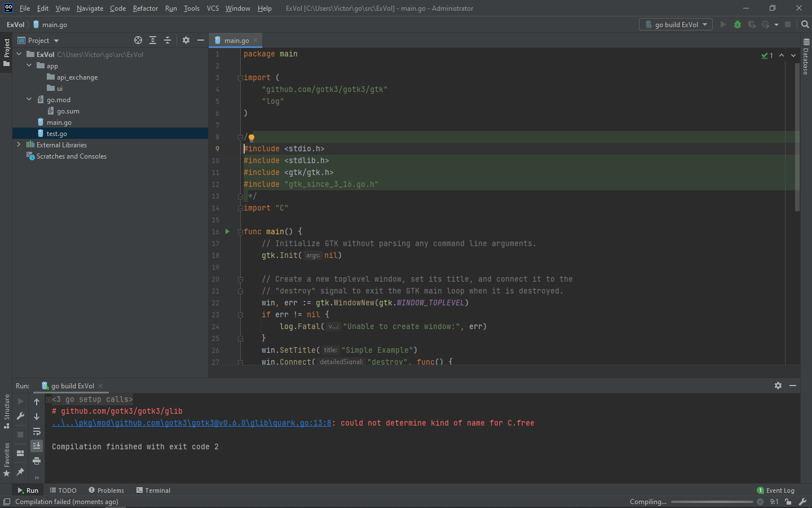Expand the External Libraries node

[17, 144]
